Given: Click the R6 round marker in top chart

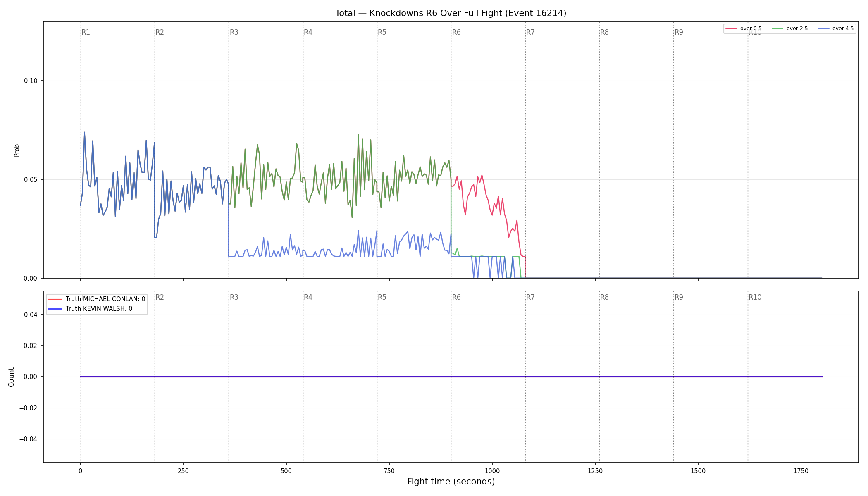Looking at the screenshot, I should (456, 32).
